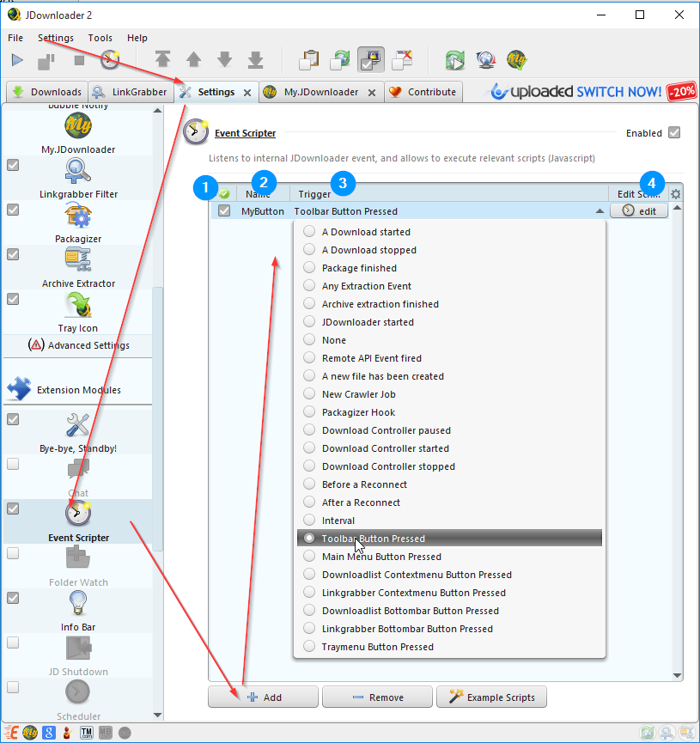The image size is (700, 743).
Task: Open Info Bar extension in sidebar
Action: coord(77,612)
